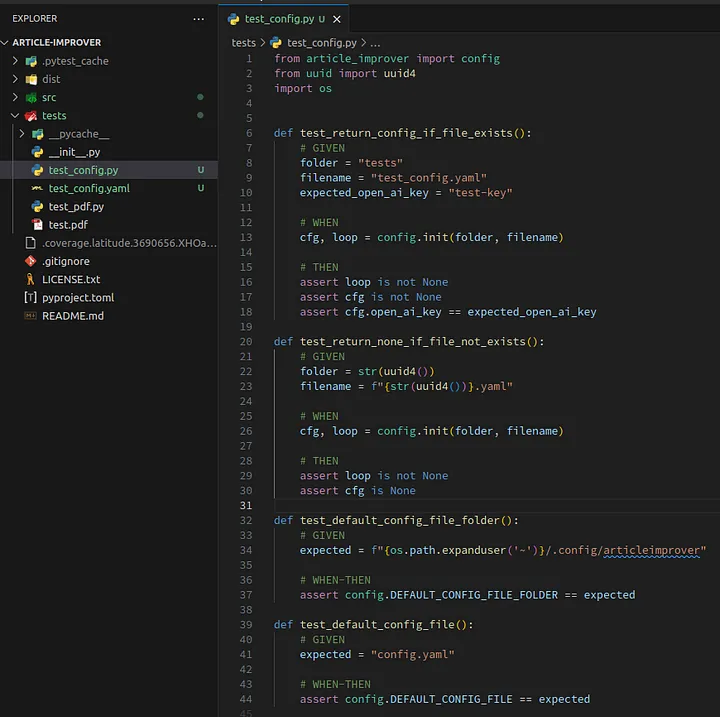
Task: Open Explorer more actions ellipsis menu
Action: pos(198,19)
